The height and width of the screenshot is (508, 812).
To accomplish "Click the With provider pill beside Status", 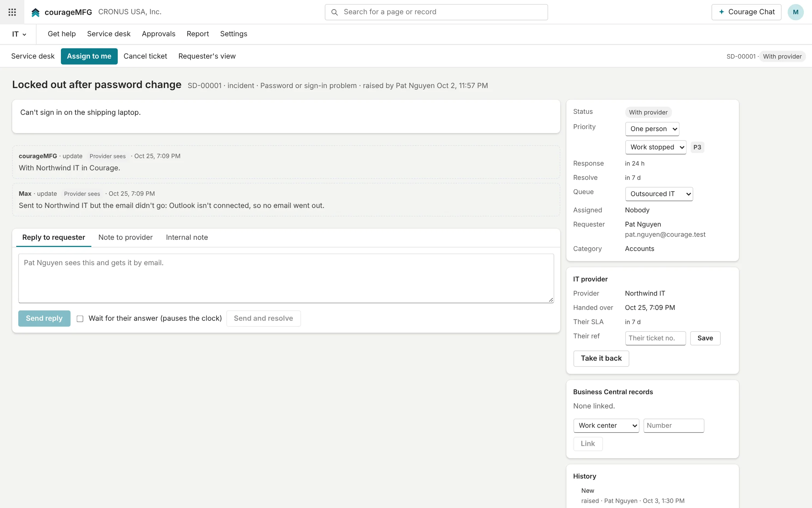I will pos(648,112).
